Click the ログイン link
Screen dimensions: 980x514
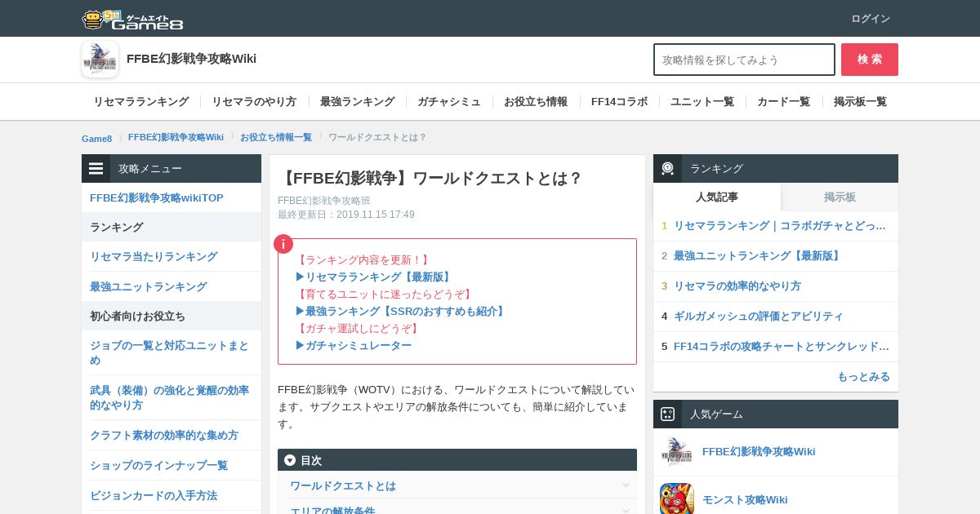[x=871, y=19]
